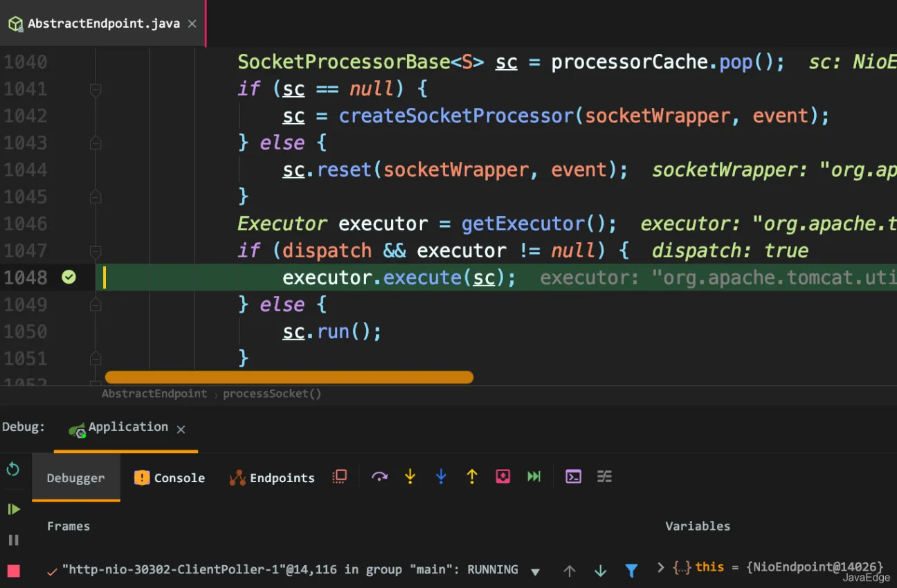Toggle fold marker at line 1049
Viewport: 897px width, 588px height.
pyautogui.click(x=96, y=305)
